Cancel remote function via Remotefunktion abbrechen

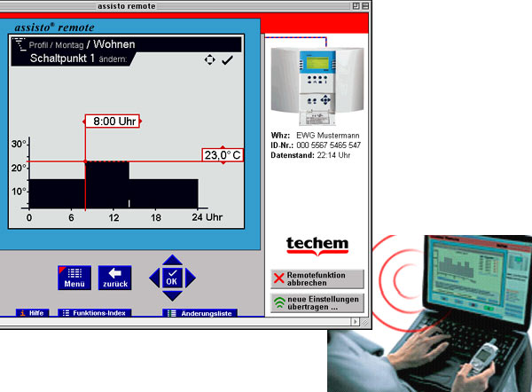click(317, 279)
